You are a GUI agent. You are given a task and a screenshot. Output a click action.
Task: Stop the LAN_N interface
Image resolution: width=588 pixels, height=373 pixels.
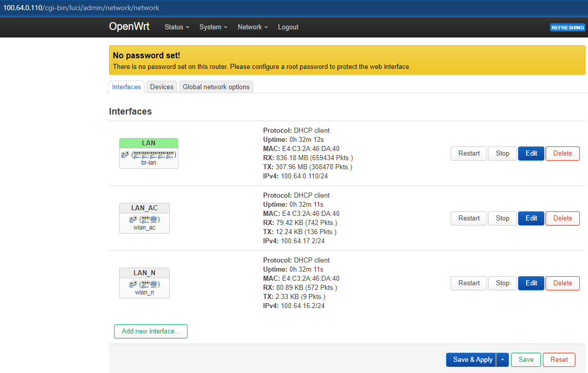[502, 283]
